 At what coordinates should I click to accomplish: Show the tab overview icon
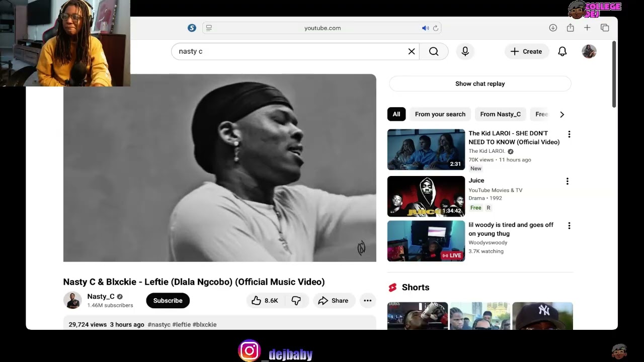click(x=605, y=28)
